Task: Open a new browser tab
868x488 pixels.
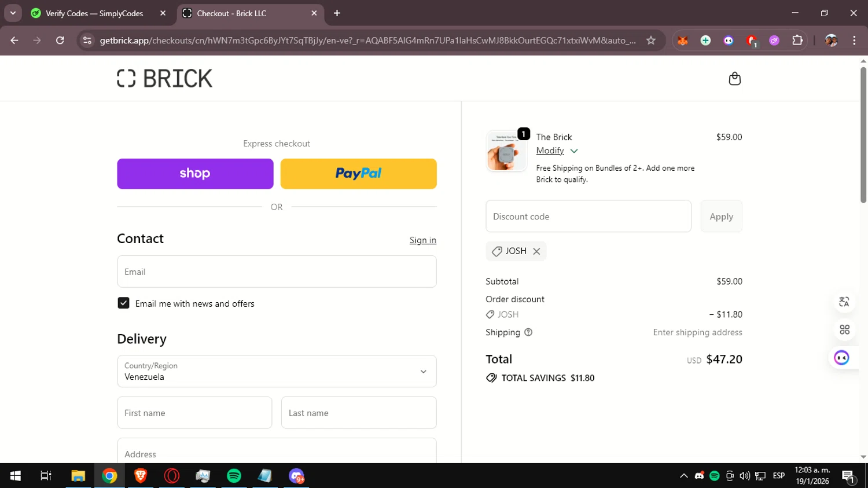Action: (x=337, y=13)
